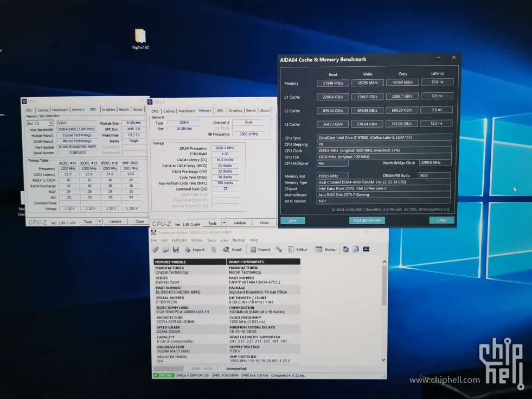532x399 pixels.
Task: Switch to Mainboard tab in CPU-Z Memory window
Action: (x=187, y=111)
